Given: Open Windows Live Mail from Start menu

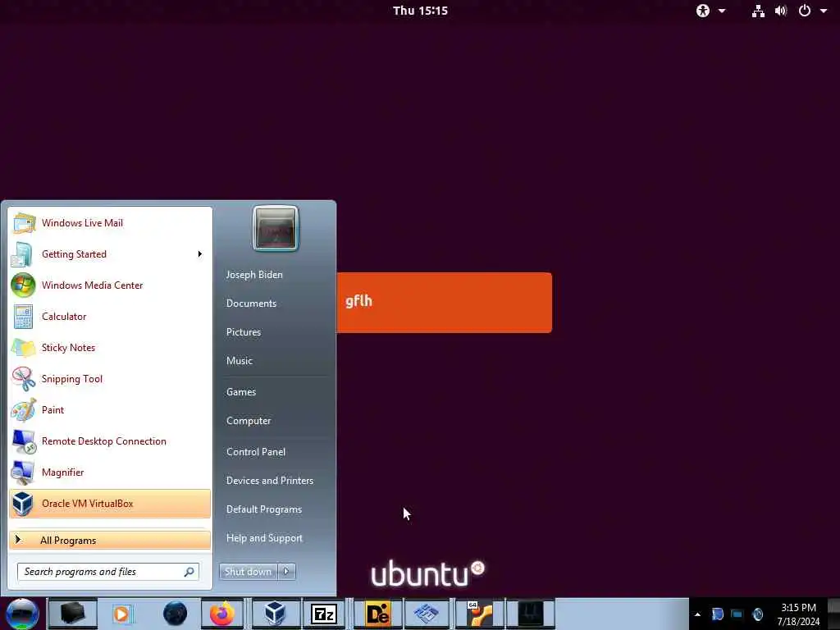Looking at the screenshot, I should tap(110, 223).
